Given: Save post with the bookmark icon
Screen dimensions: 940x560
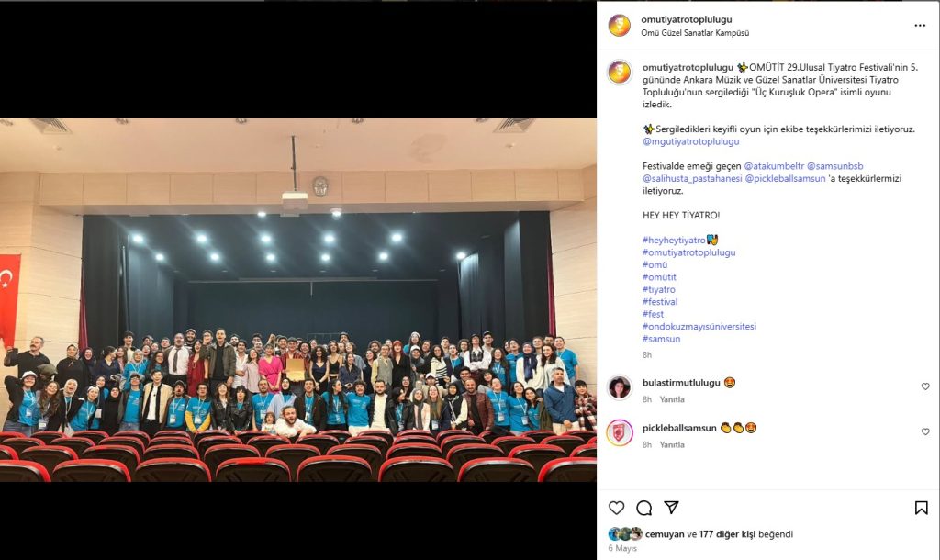Looking at the screenshot, I should pos(922,508).
